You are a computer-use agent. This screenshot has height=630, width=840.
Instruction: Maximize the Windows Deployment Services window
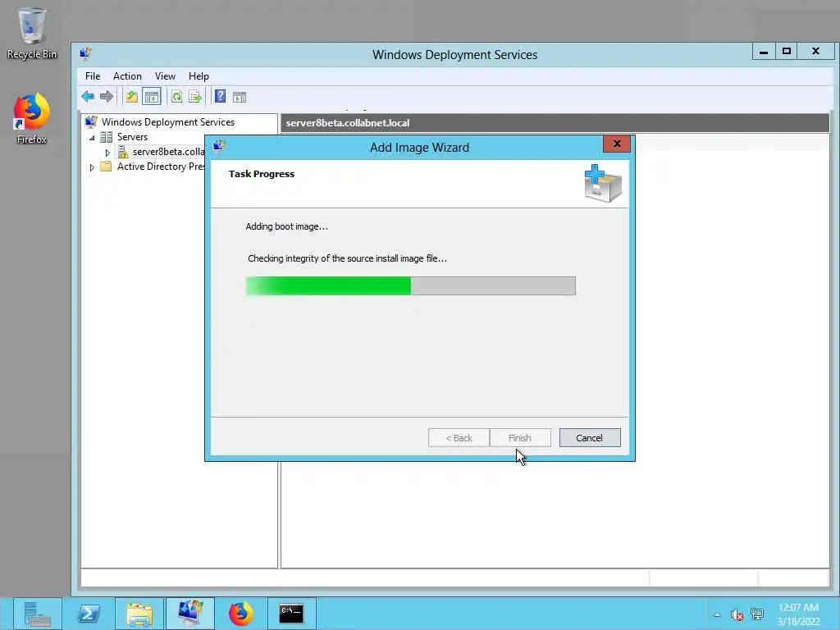point(787,52)
